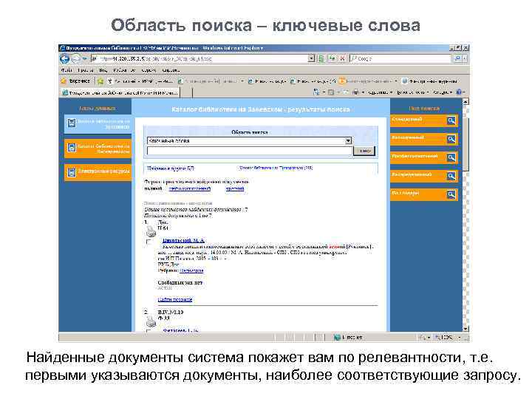532x399 pixels.
Task: Click the Поиск button beside query field
Action: (x=364, y=151)
